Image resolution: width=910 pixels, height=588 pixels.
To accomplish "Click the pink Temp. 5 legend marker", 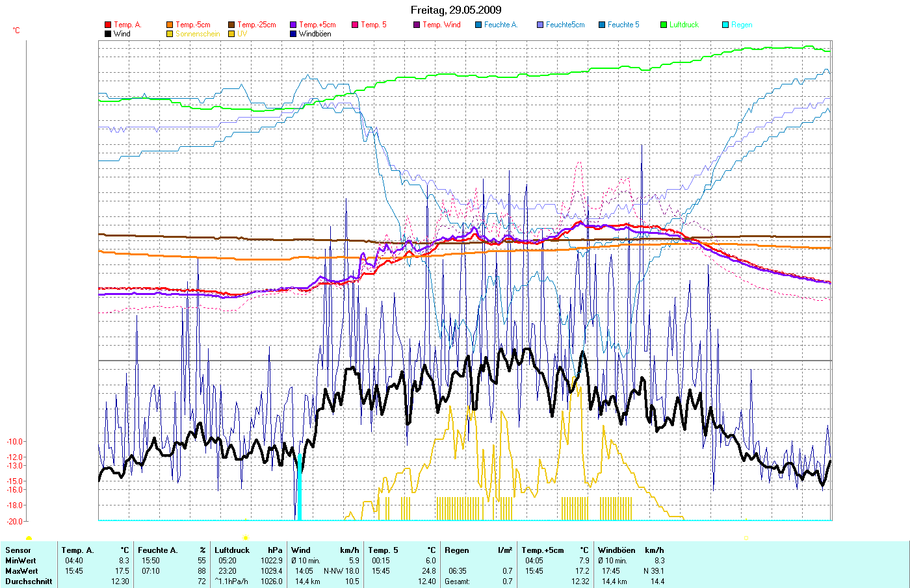I will 355,25.
